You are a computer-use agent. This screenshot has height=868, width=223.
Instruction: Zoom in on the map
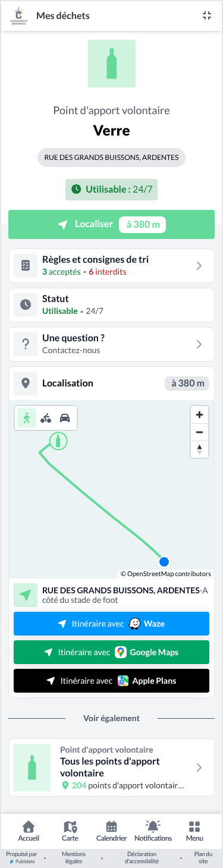[x=199, y=414]
